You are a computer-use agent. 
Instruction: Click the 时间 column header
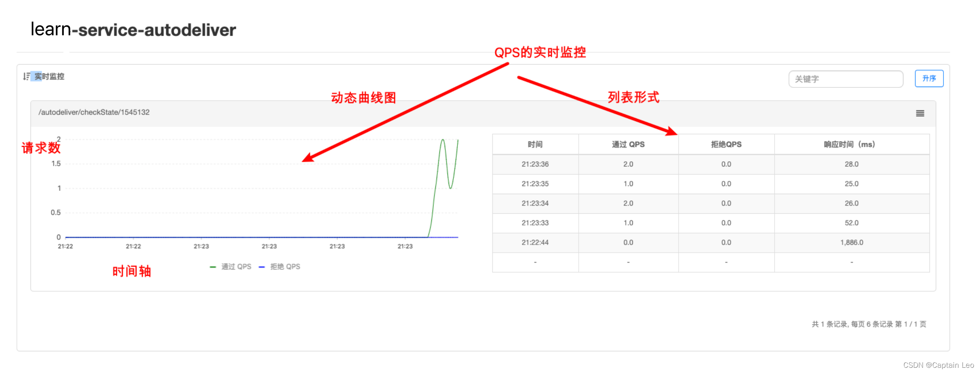tap(535, 144)
